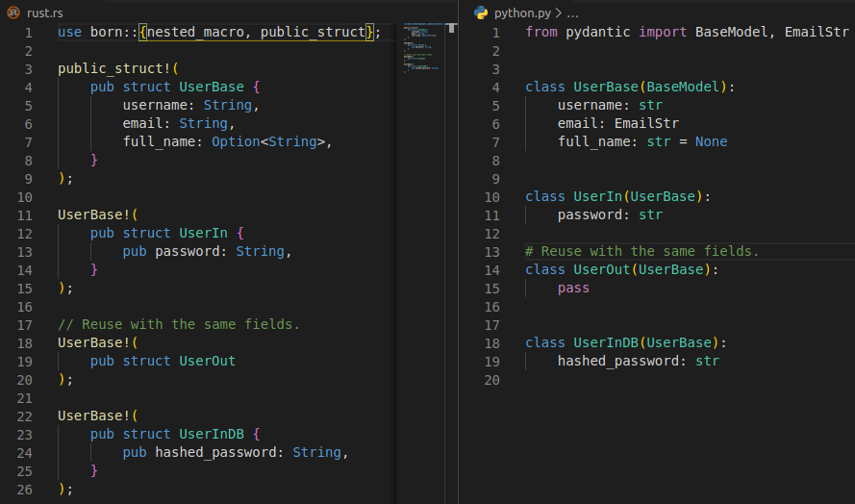Click 'email: EmailStr' in python.py
The height and width of the screenshot is (504, 855).
click(x=618, y=124)
